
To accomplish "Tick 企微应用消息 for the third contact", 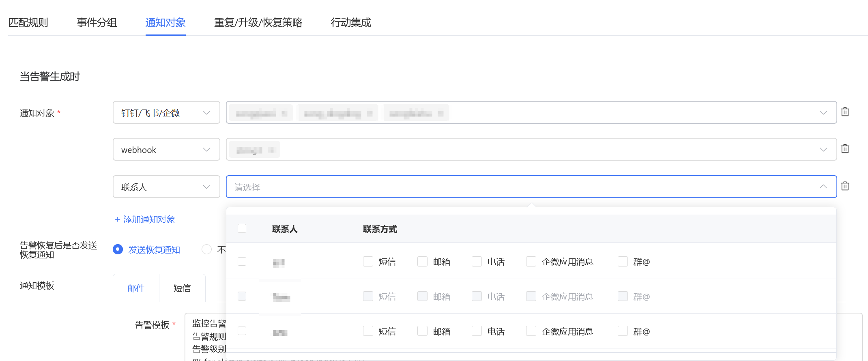I will (531, 331).
